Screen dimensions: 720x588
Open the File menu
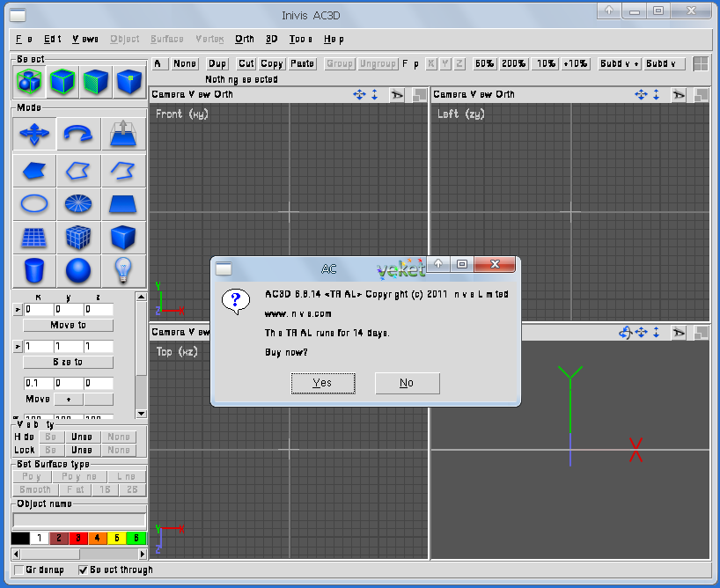pyautogui.click(x=24, y=39)
